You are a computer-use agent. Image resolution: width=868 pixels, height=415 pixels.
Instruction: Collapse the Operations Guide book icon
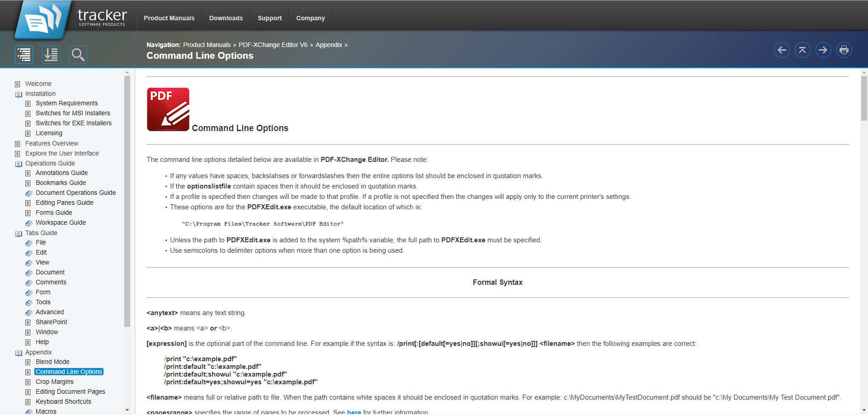[19, 164]
